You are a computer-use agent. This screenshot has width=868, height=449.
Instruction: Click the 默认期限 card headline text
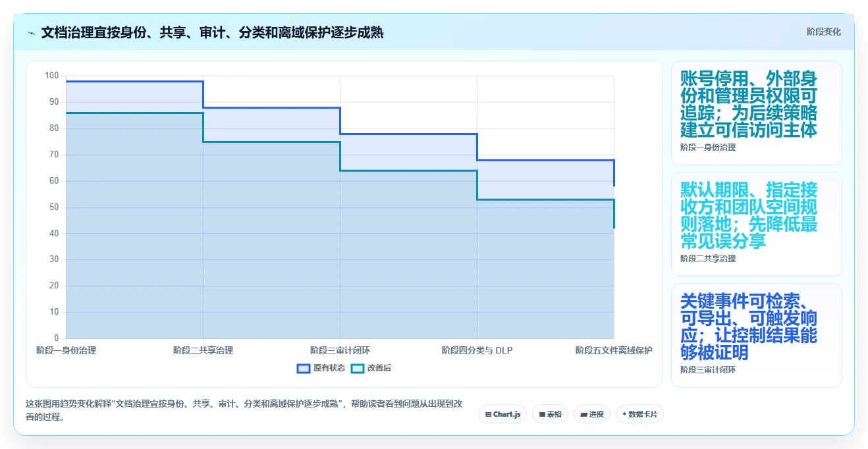point(749,215)
